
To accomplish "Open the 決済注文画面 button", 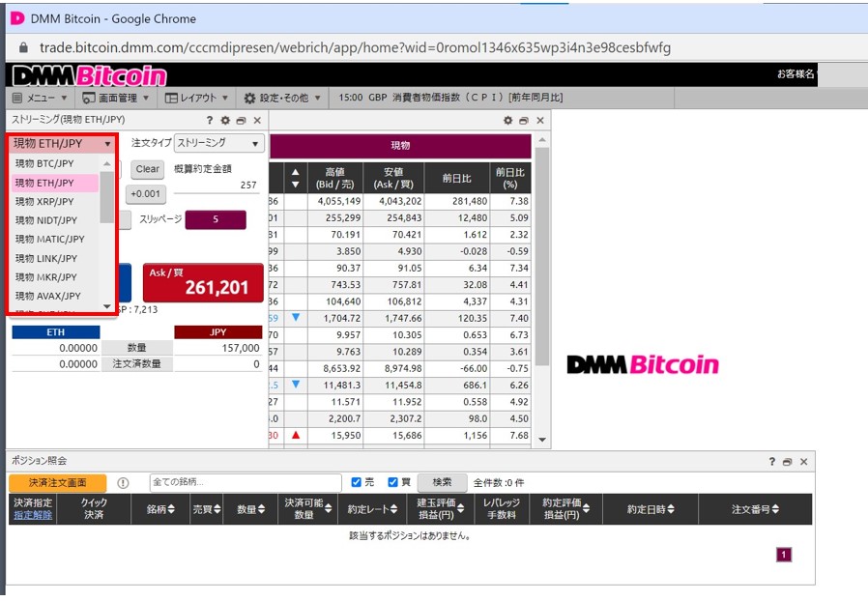I will coord(57,482).
